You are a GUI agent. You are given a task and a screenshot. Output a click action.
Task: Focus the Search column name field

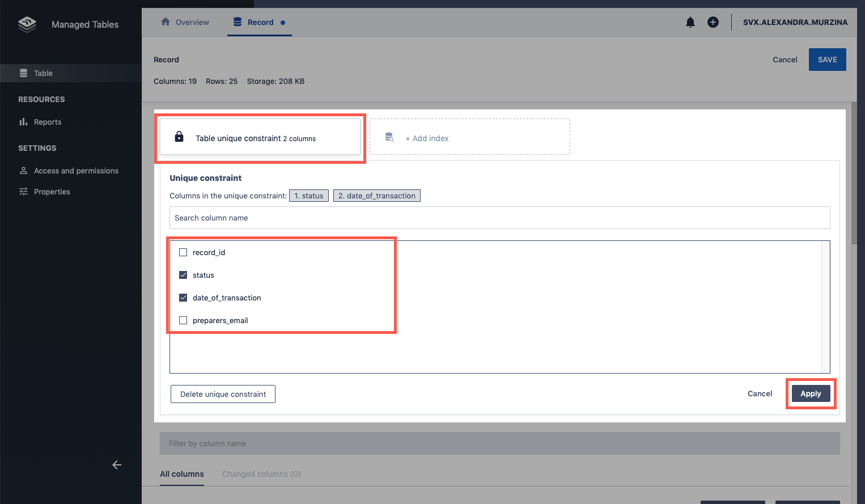499,218
